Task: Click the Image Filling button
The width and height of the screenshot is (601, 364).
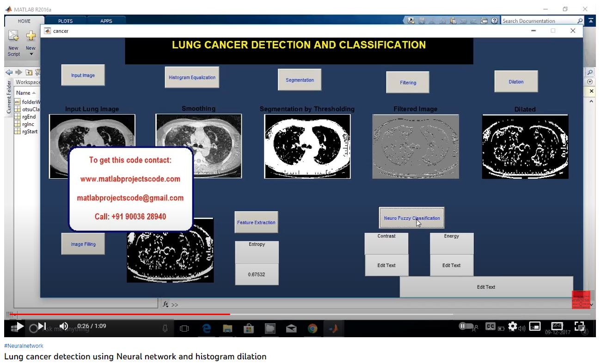Action: [83, 244]
